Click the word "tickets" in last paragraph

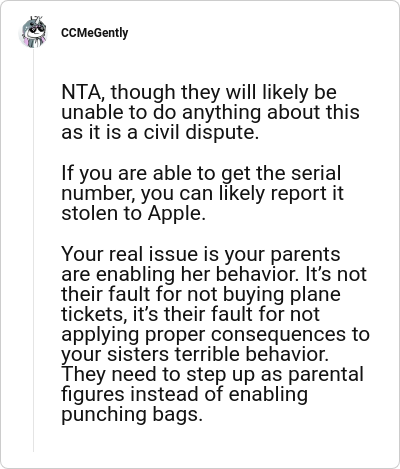tap(94, 314)
